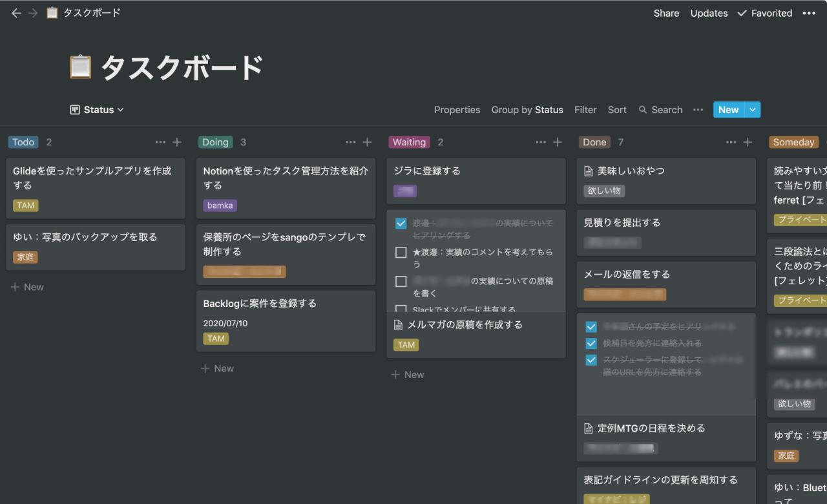Viewport: 827px width, 504px height.
Task: Click the bamka tag on Notion card
Action: (x=220, y=205)
